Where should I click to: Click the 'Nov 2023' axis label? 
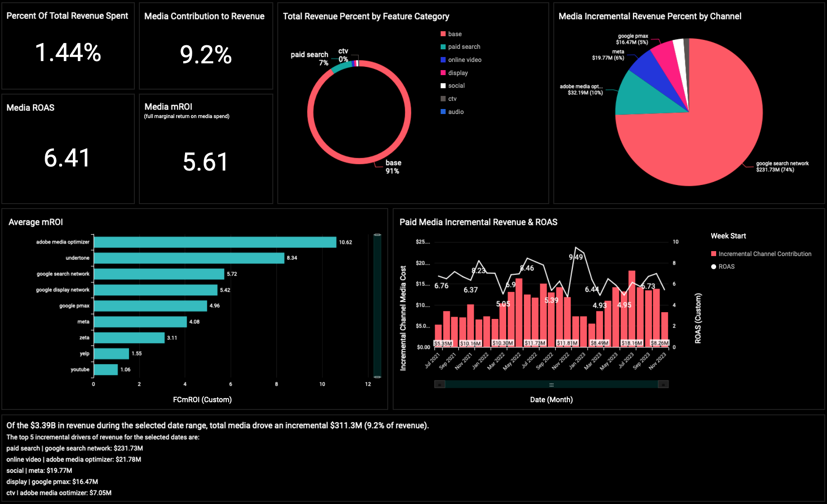657,361
